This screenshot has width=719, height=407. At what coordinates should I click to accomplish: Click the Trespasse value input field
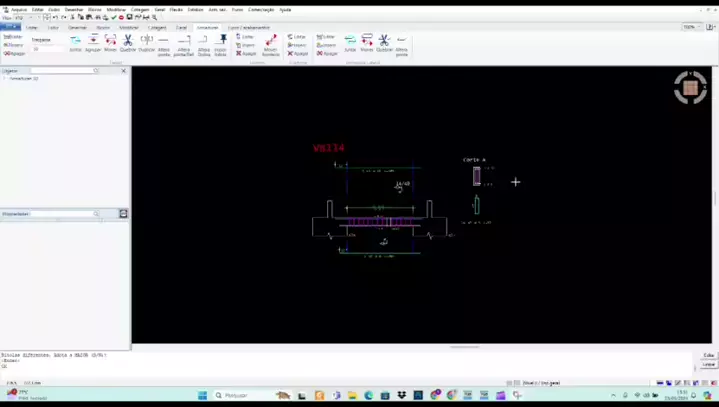pos(47,48)
